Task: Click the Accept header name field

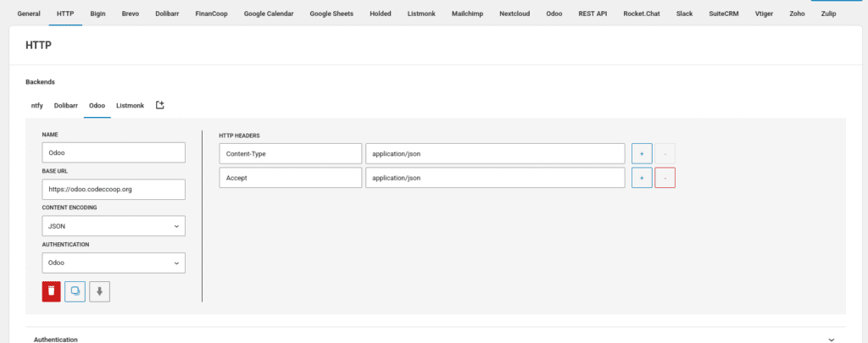Action: pyautogui.click(x=290, y=178)
